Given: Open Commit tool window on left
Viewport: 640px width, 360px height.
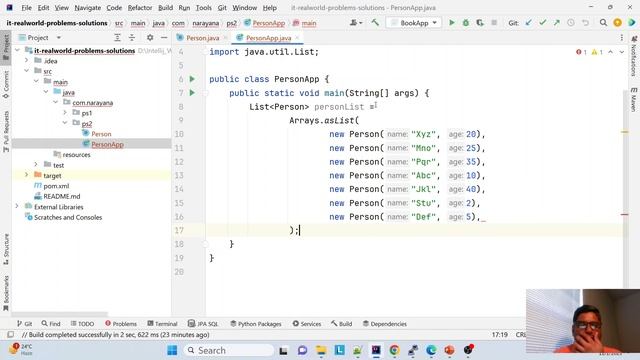Looking at the screenshot, I should tap(6, 84).
